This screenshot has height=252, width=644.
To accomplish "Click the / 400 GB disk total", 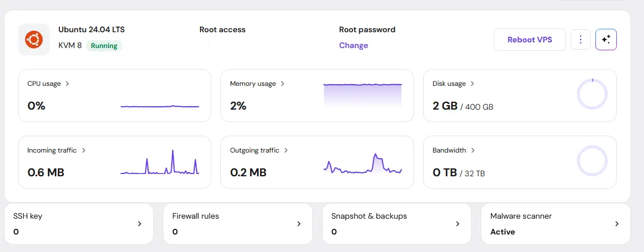I will (x=477, y=107).
